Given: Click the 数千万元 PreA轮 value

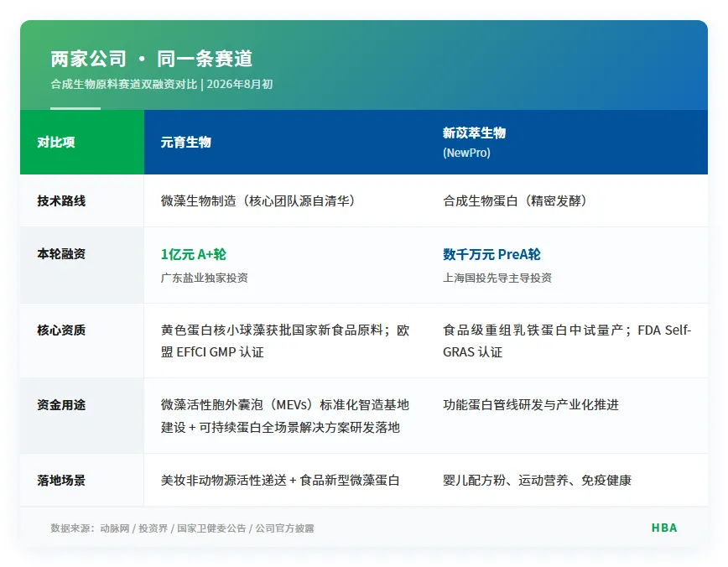Looking at the screenshot, I should (491, 254).
